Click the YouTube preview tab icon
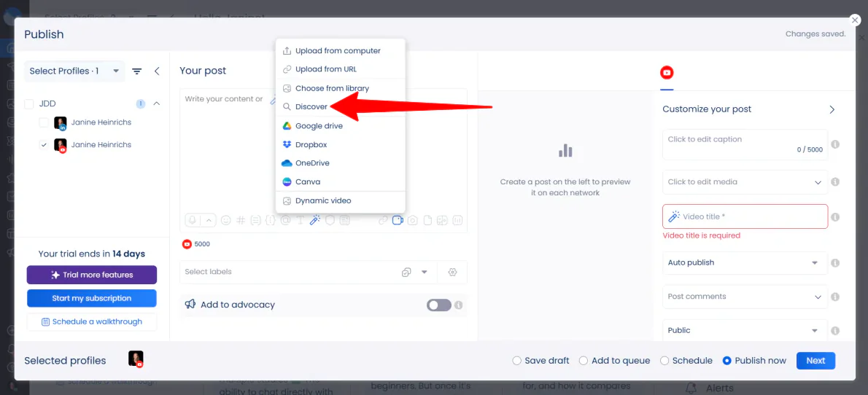Viewport: 868px width, 395px height. click(x=667, y=72)
